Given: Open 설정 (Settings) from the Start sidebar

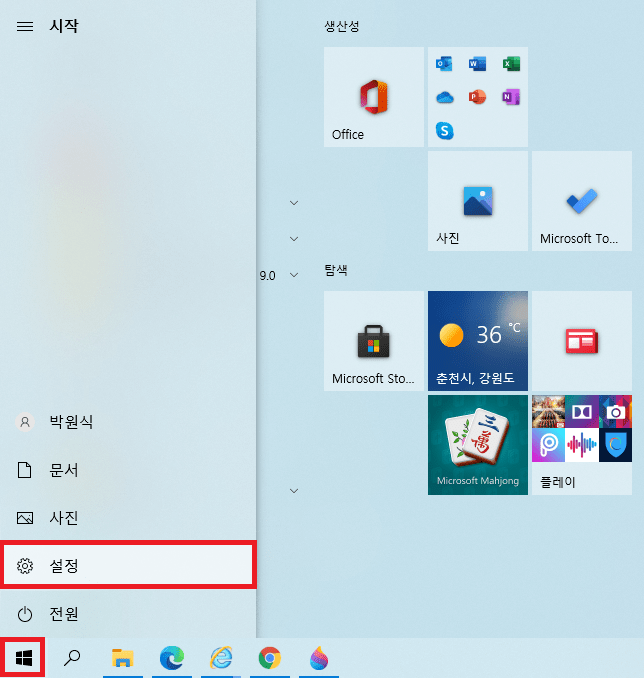Looking at the screenshot, I should tap(128, 565).
